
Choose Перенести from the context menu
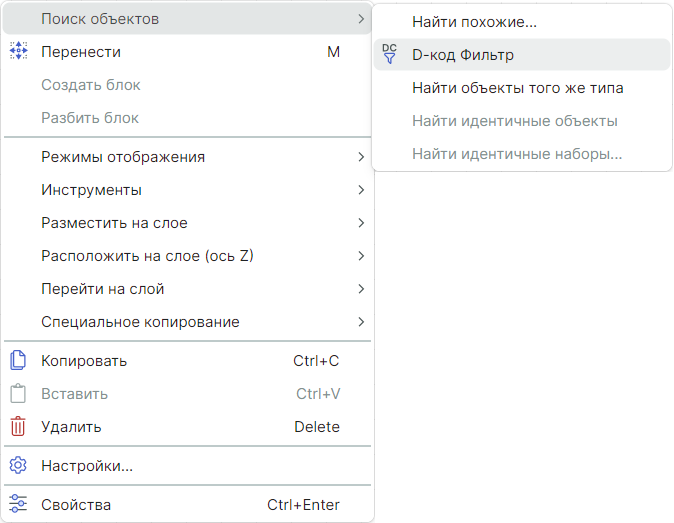pyautogui.click(x=81, y=52)
